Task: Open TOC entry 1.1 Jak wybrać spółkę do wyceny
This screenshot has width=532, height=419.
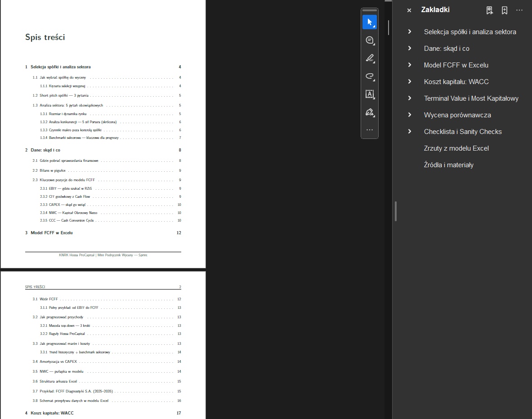Action: (107, 77)
